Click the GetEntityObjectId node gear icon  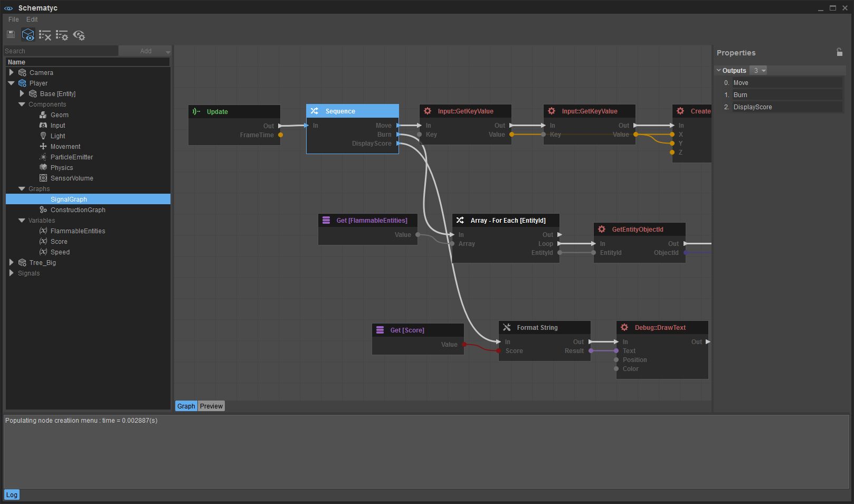602,229
